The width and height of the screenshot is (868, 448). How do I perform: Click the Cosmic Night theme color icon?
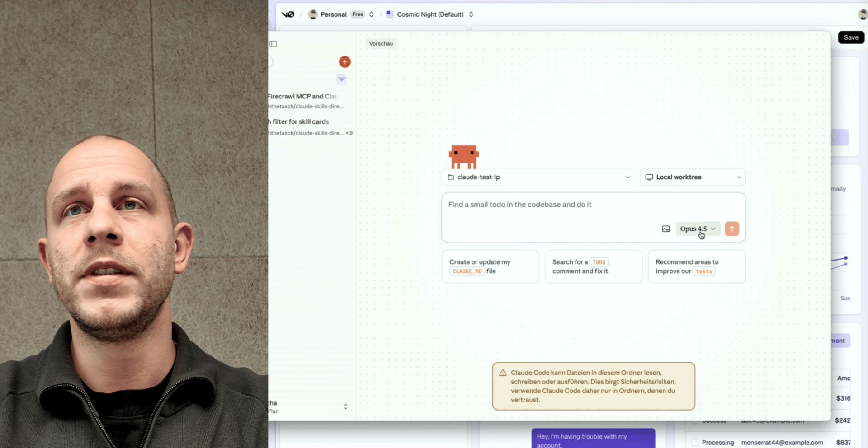[390, 14]
